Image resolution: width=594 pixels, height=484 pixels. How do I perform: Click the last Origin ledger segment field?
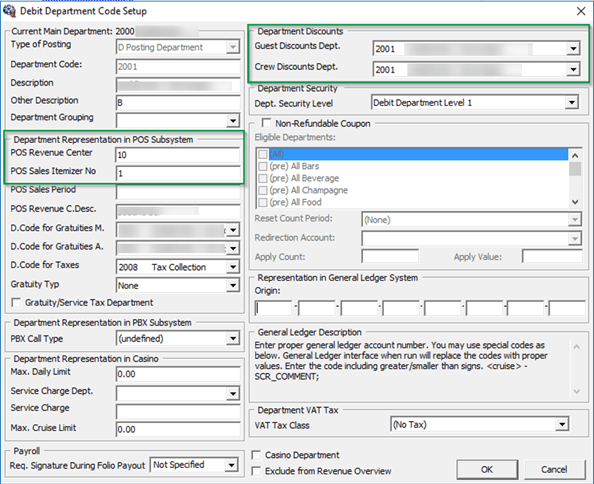pos(567,308)
